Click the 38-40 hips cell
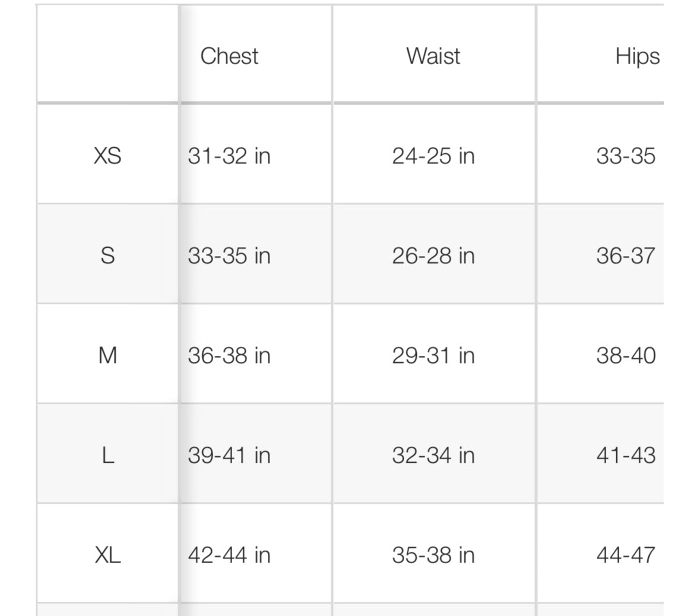The image size is (700, 616). coord(626,355)
